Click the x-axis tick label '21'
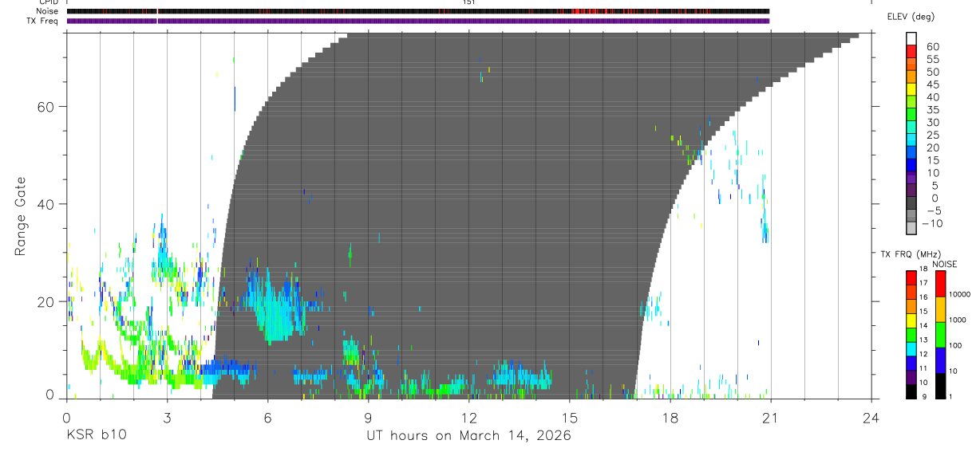The height and width of the screenshot is (452, 980). point(771,417)
